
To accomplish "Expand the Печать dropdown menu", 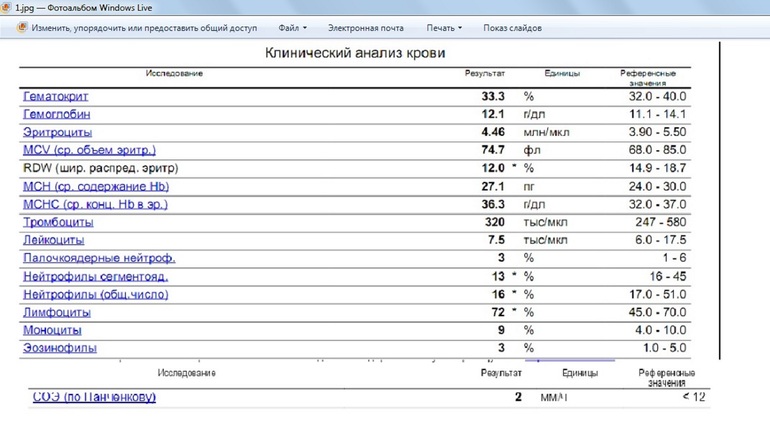I will pos(444,28).
